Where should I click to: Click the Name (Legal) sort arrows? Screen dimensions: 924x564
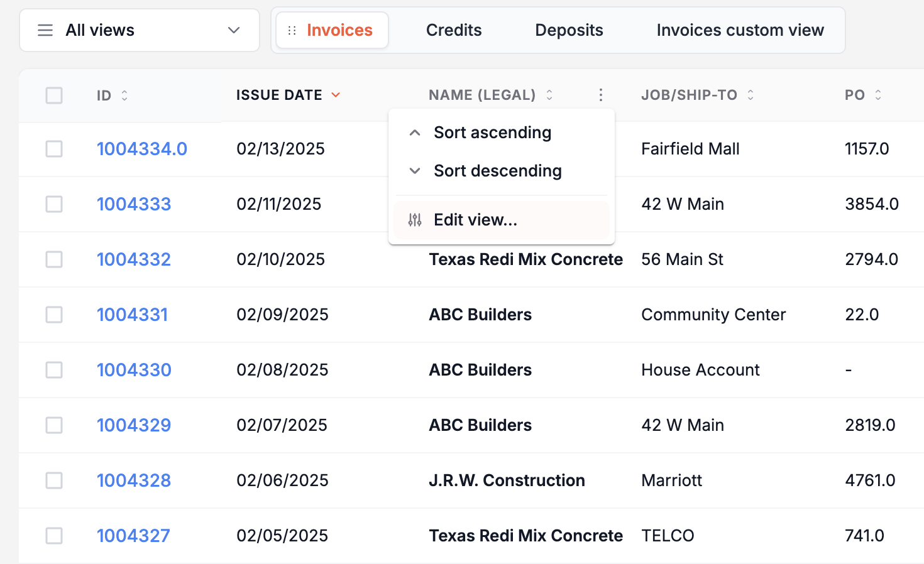point(549,95)
